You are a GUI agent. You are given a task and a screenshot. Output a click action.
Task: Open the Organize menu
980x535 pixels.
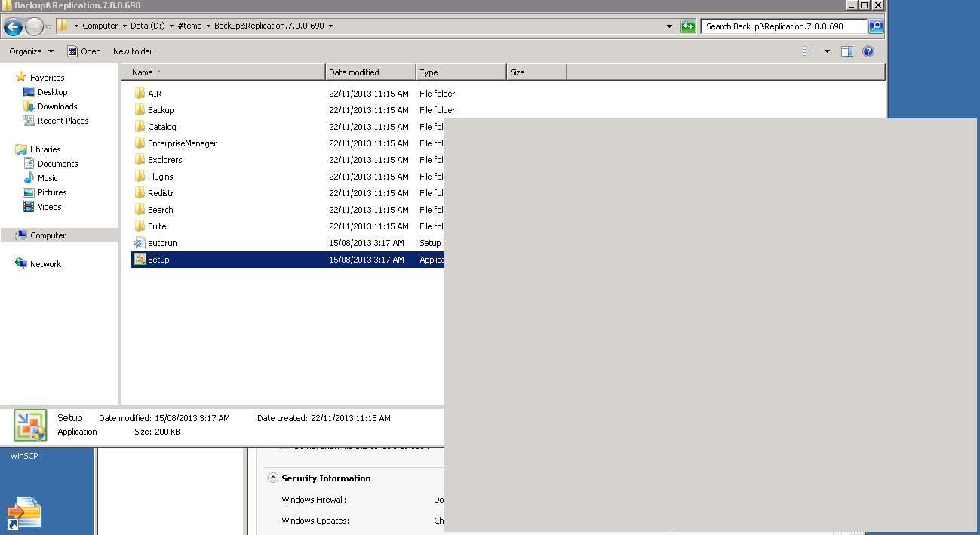pos(31,51)
